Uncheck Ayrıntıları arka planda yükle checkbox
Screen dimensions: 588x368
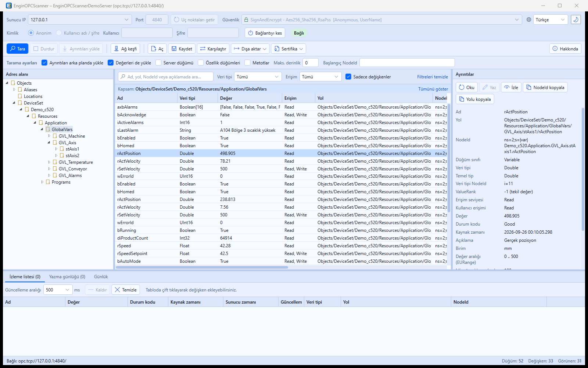tap(44, 63)
